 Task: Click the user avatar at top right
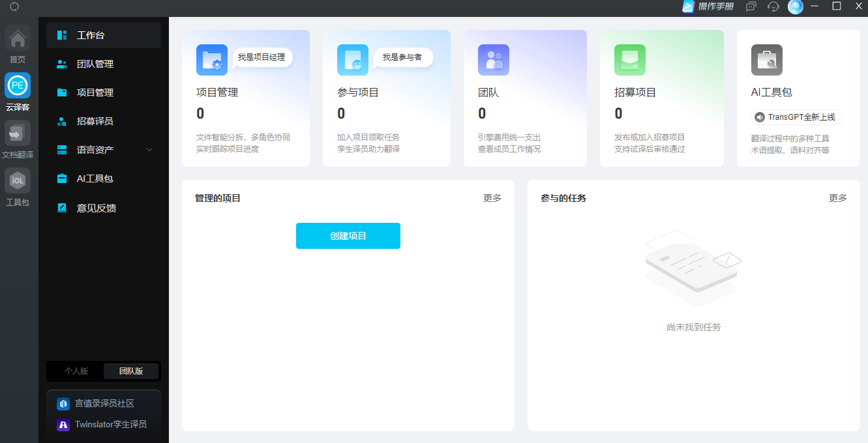(796, 7)
